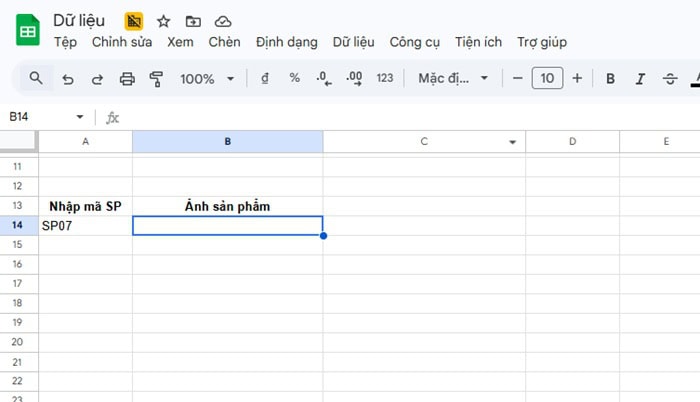Print the spreadsheet
The height and width of the screenshot is (402, 700).
click(127, 78)
